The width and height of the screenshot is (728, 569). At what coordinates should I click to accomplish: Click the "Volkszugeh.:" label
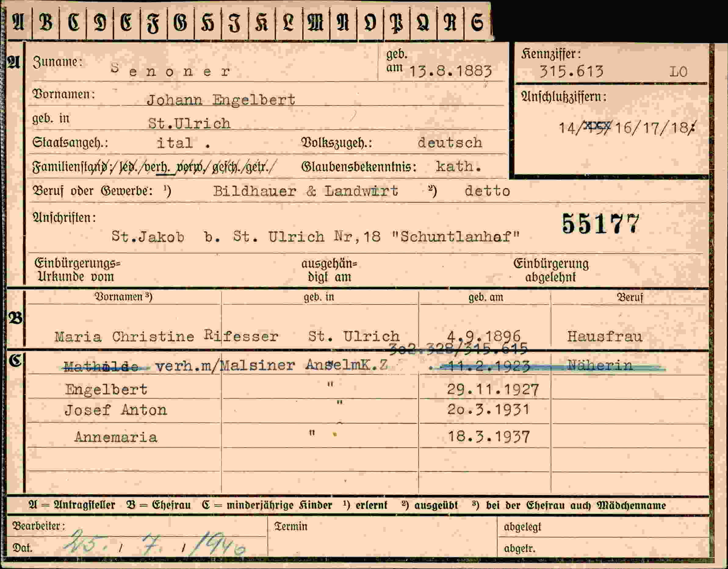337,143
